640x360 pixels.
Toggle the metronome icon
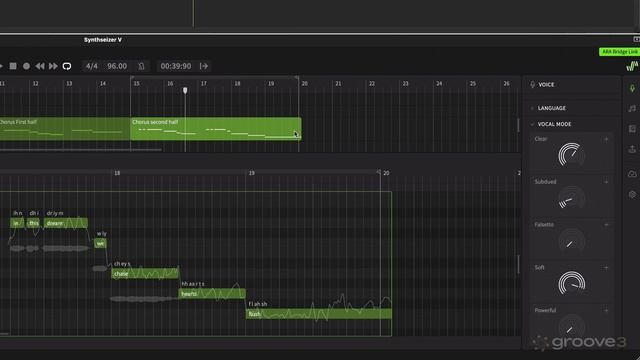(141, 66)
